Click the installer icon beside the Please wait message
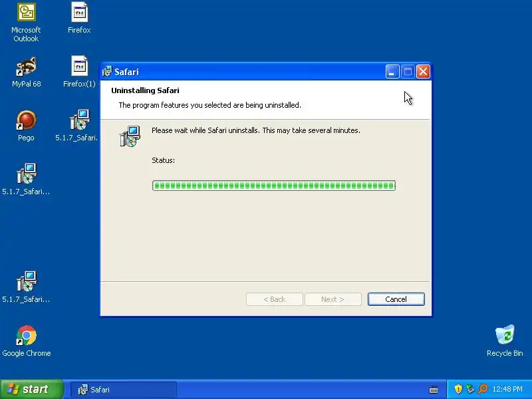Viewport: 532px width, 399px height. click(130, 136)
